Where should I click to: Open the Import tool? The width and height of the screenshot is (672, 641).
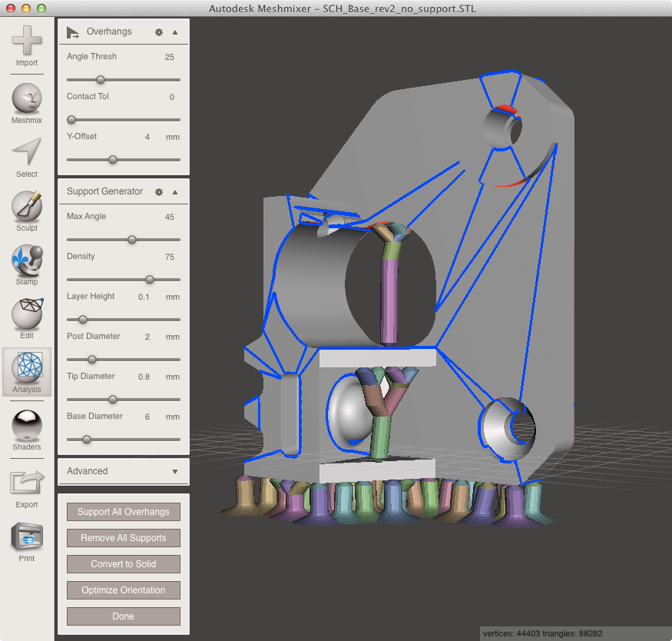27,45
